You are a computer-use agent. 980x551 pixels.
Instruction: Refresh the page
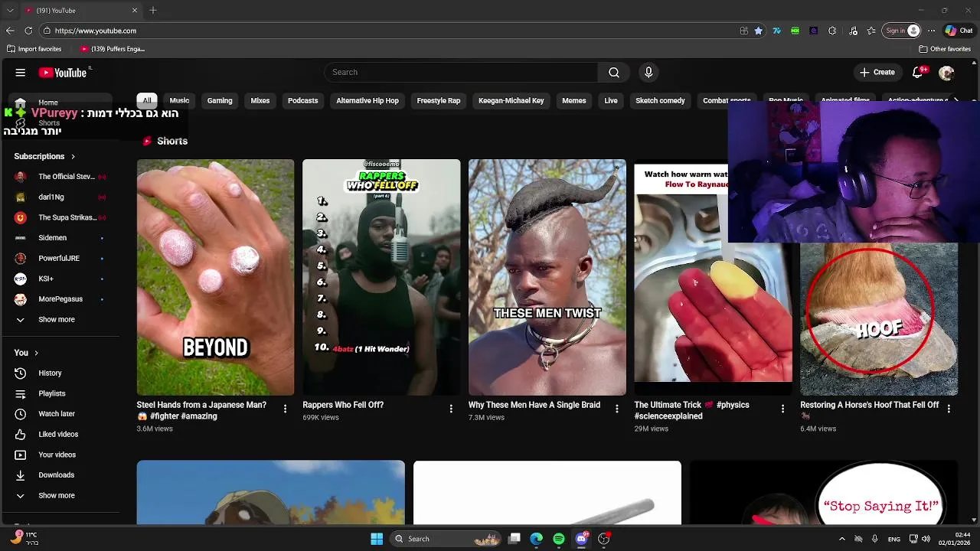pos(28,31)
